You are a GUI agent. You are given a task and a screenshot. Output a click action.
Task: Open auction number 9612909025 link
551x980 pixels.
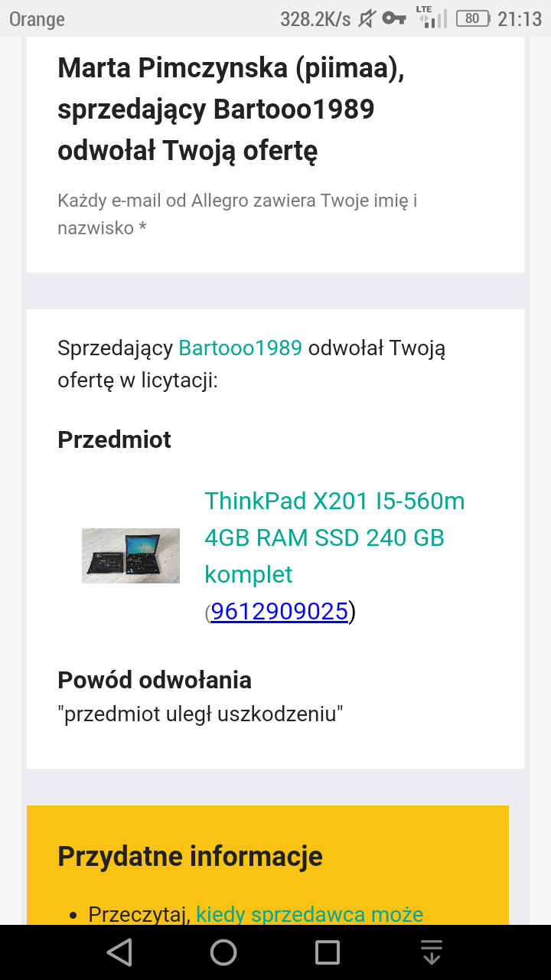[279, 612]
